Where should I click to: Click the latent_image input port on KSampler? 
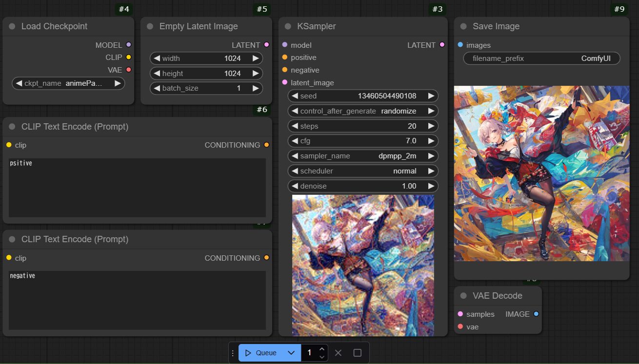(285, 82)
